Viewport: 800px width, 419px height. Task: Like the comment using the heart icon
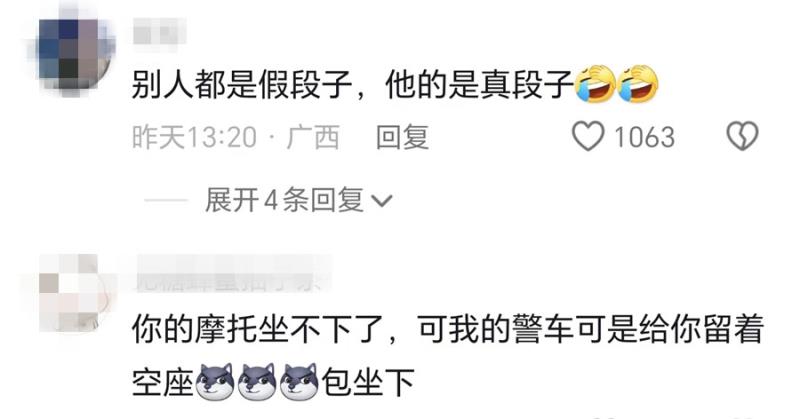[588, 136]
